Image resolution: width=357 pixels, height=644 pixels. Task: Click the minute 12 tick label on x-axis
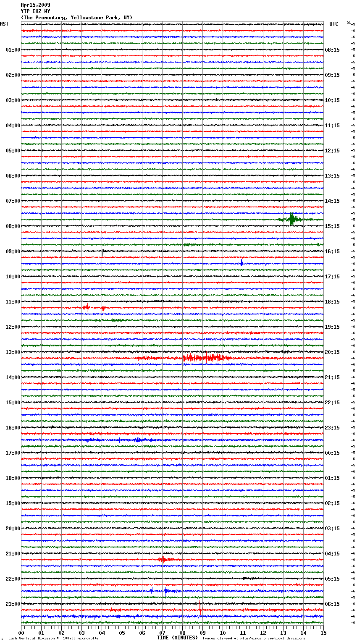pyautogui.click(x=263, y=633)
